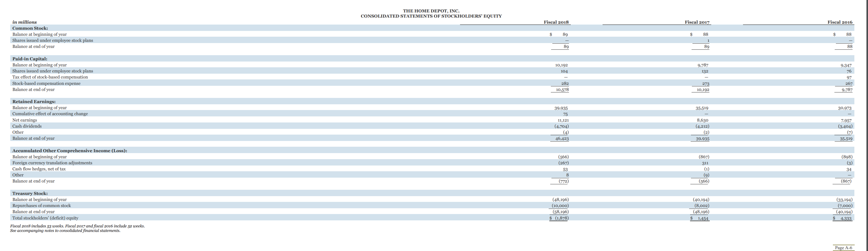Screen dimensions: 868x251
Task: Click the 'Retained Earnings:' section heading
Action: (x=34, y=102)
